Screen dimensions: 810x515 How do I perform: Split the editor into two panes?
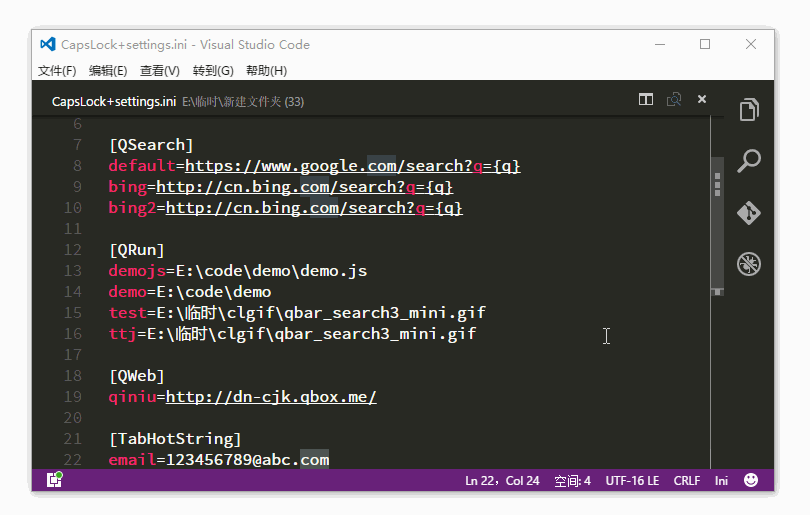(x=646, y=99)
